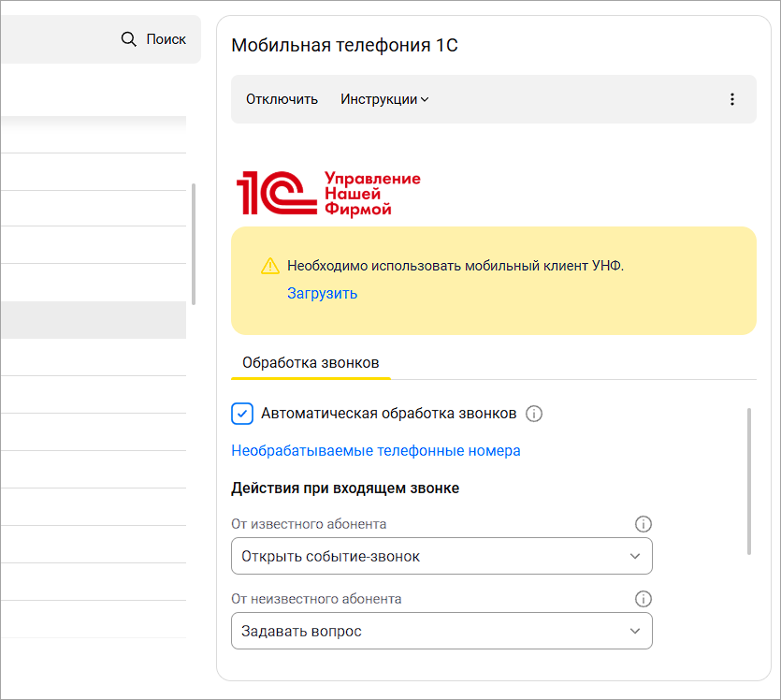Click info icon for От неизвестного абонента
The image size is (781, 700).
643,599
